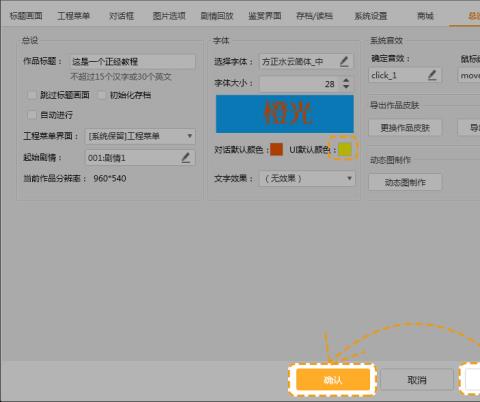Click the 作品标题 text field
The image size is (480, 402).
point(133,62)
